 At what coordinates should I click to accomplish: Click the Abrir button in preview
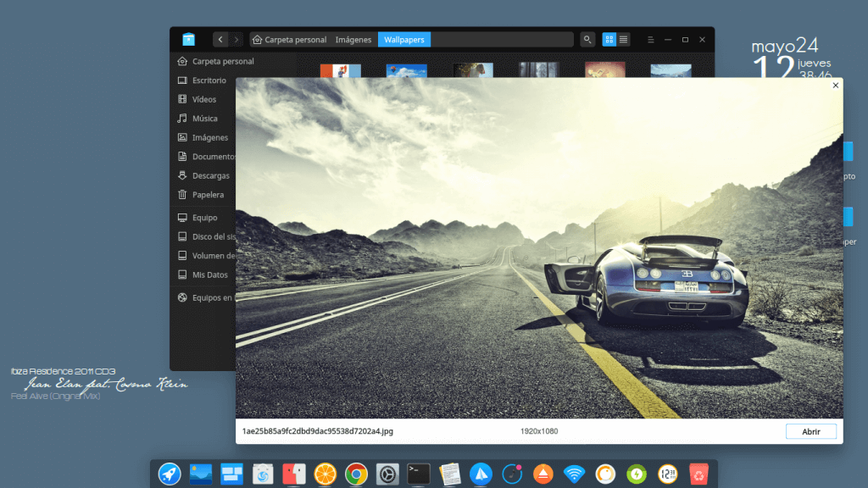pyautogui.click(x=810, y=431)
